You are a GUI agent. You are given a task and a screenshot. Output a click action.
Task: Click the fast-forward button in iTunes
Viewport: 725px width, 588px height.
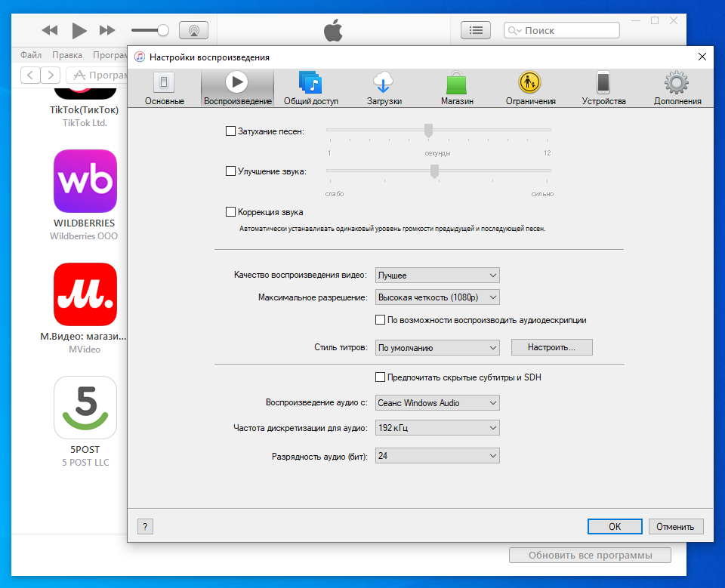107,30
